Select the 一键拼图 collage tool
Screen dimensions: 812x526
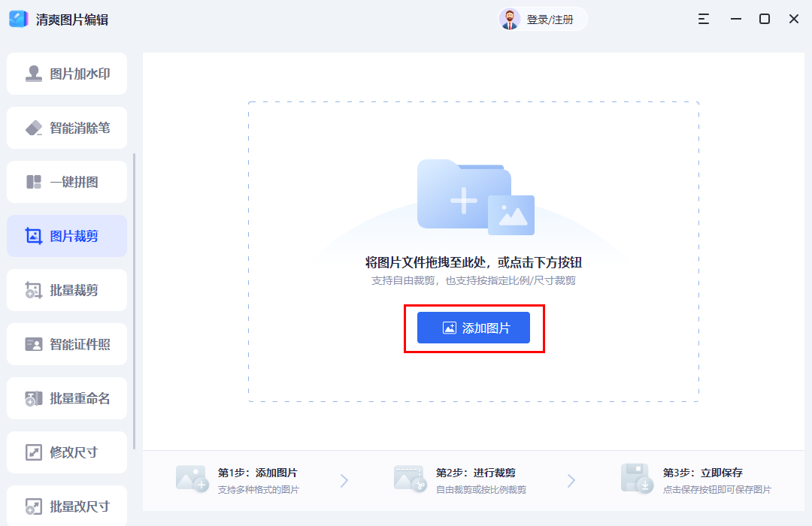point(66,182)
